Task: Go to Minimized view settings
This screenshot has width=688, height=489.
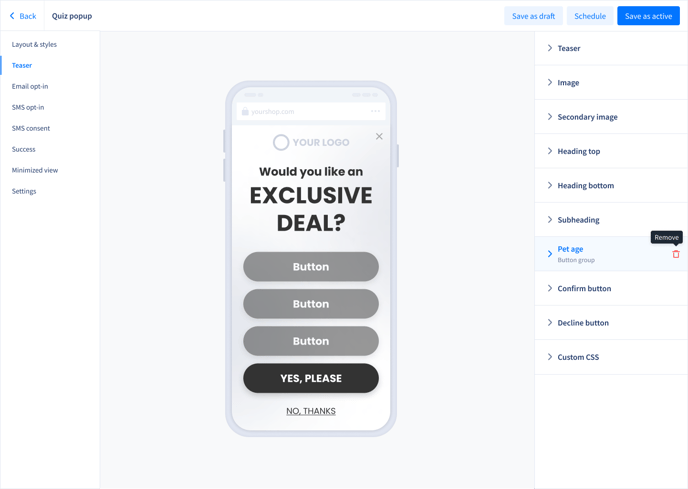Action: [x=35, y=170]
